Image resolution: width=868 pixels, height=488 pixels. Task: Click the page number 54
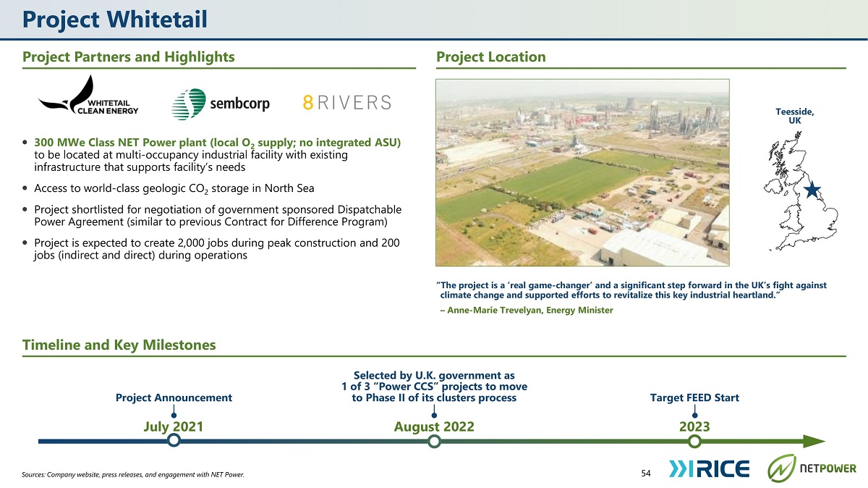pyautogui.click(x=646, y=474)
